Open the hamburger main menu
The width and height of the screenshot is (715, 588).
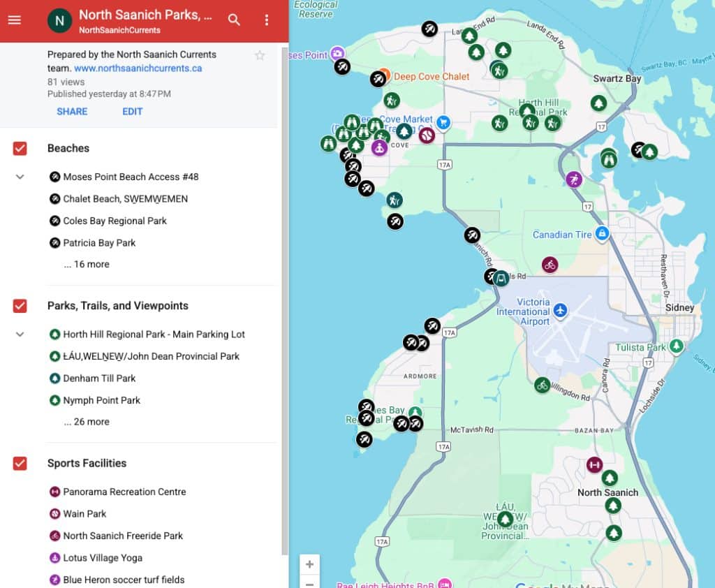[x=15, y=20]
